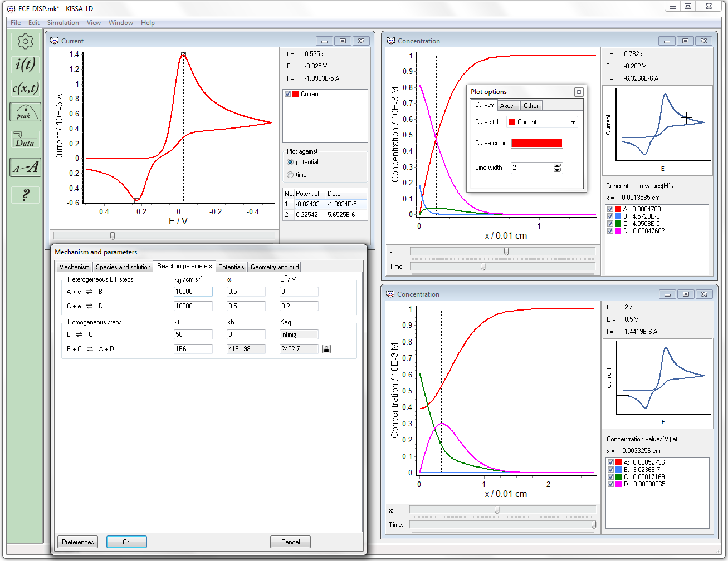This screenshot has height=561, width=728.
Task: Open the simulation settings gear icon
Action: (x=25, y=41)
